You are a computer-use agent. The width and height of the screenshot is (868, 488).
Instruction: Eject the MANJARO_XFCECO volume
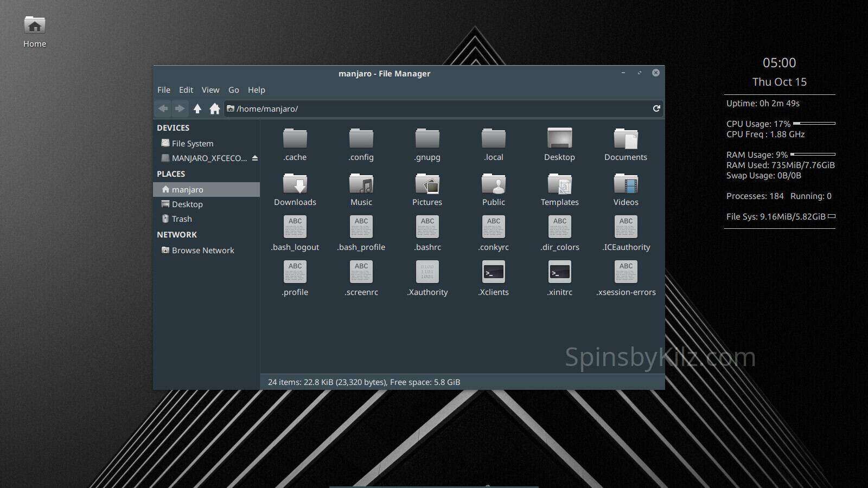point(255,158)
